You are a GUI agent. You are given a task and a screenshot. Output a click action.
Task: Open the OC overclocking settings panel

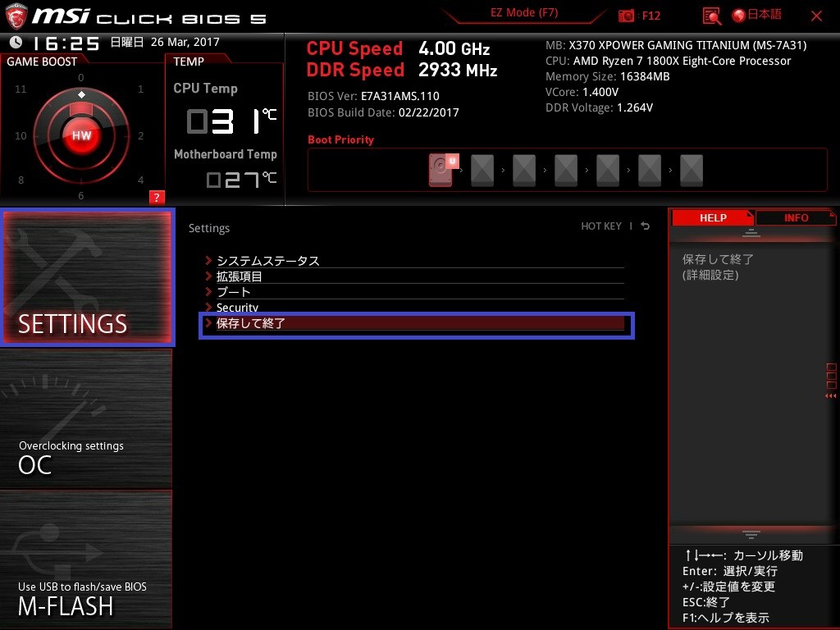(86, 418)
